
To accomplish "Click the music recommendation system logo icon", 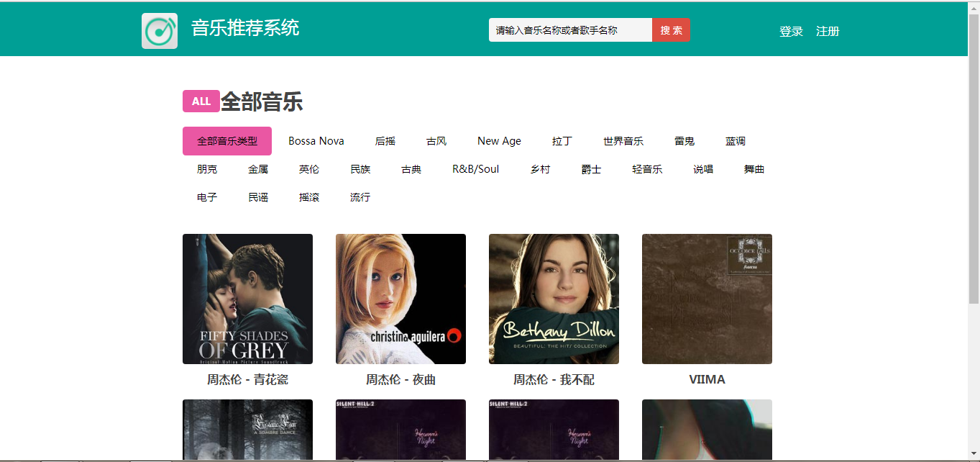I will click(x=160, y=31).
